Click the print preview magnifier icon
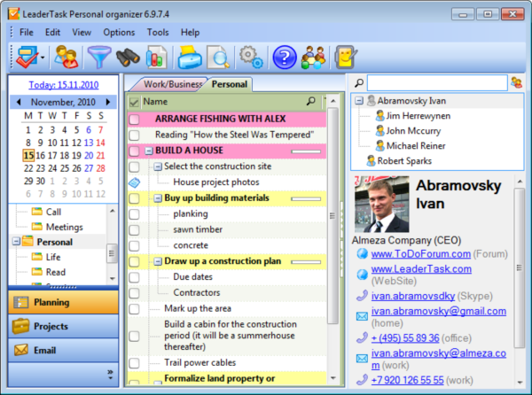The image size is (532, 395). (218, 58)
